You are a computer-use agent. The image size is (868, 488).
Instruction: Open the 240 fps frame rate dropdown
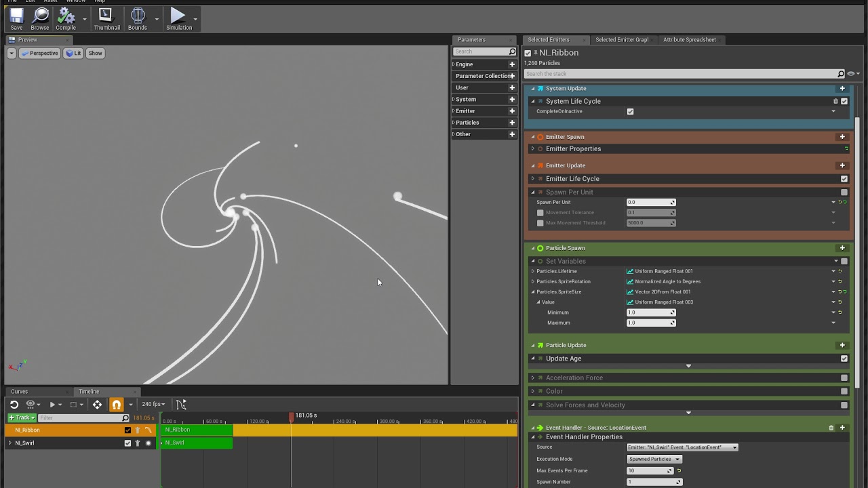click(x=153, y=405)
